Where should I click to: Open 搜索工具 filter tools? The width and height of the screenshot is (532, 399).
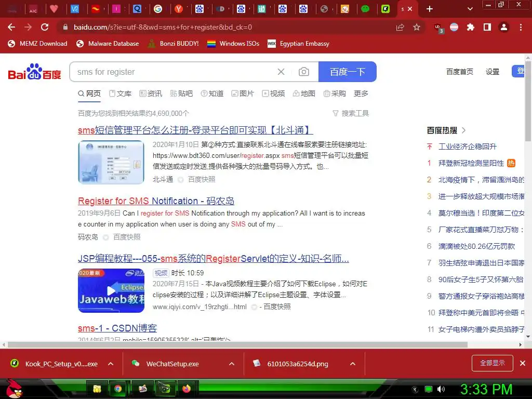351,113
